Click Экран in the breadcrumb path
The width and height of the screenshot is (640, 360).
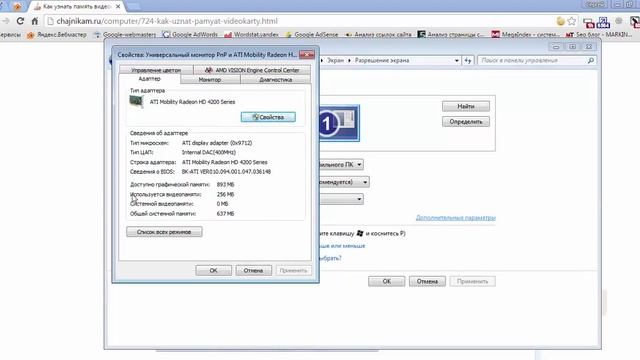336,60
